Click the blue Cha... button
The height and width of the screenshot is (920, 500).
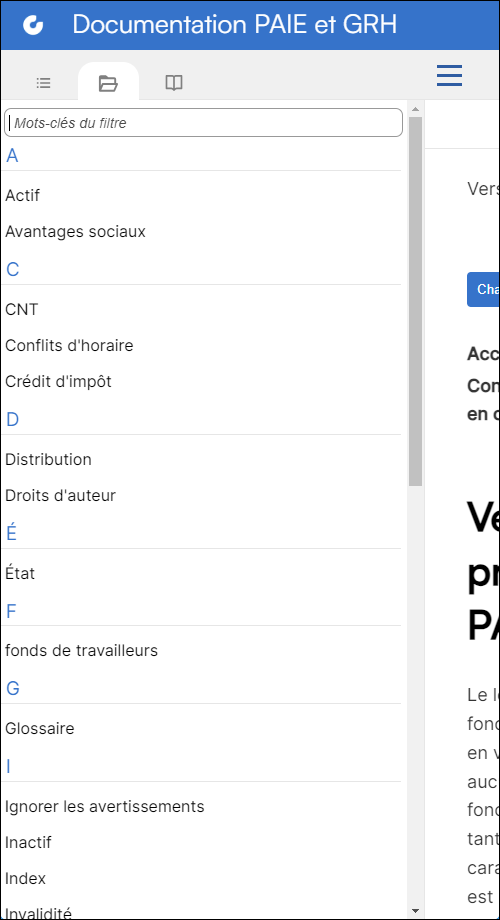(x=484, y=290)
